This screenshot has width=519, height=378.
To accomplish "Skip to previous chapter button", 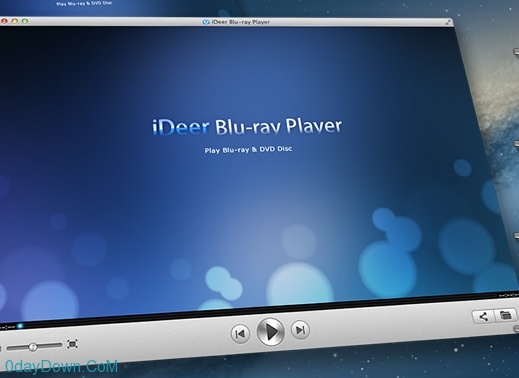I will pyautogui.click(x=240, y=334).
